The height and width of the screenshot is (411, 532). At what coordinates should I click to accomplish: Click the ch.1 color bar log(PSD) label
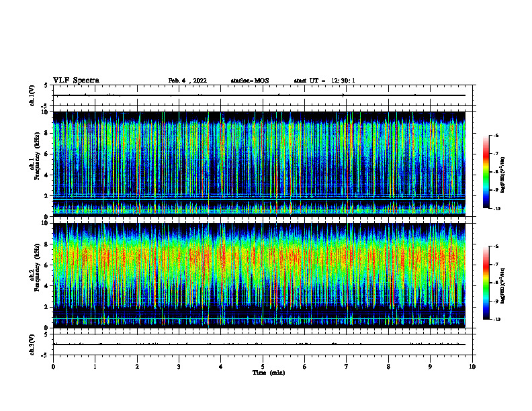503,175
